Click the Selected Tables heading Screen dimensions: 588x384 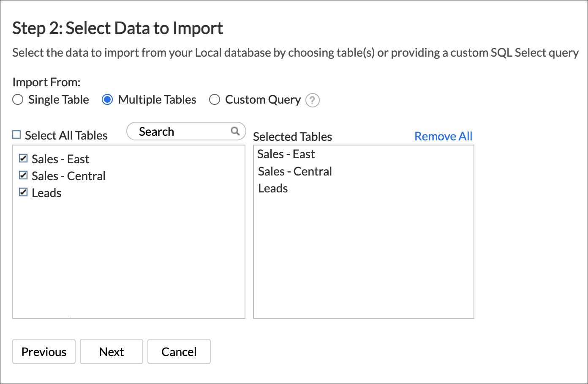292,137
